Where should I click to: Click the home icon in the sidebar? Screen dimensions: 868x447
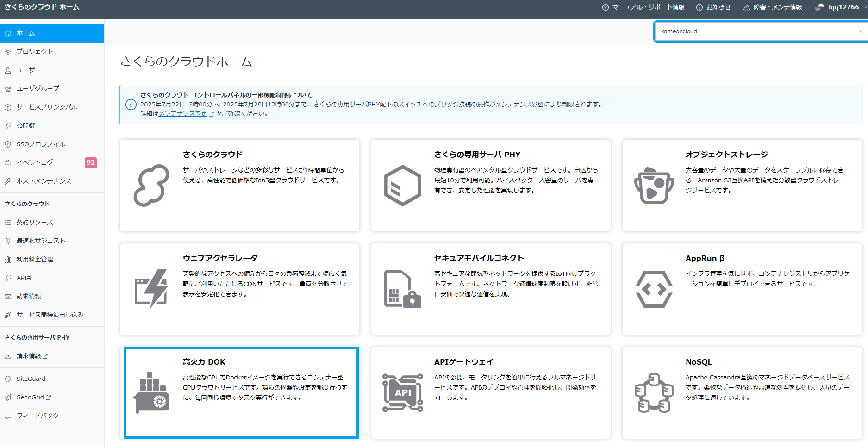(x=8, y=33)
